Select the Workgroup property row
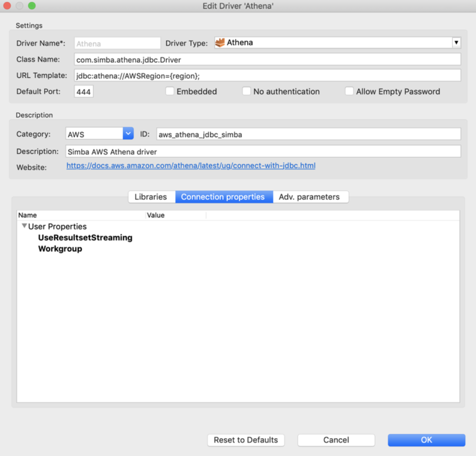The width and height of the screenshot is (476, 456). click(x=238, y=249)
